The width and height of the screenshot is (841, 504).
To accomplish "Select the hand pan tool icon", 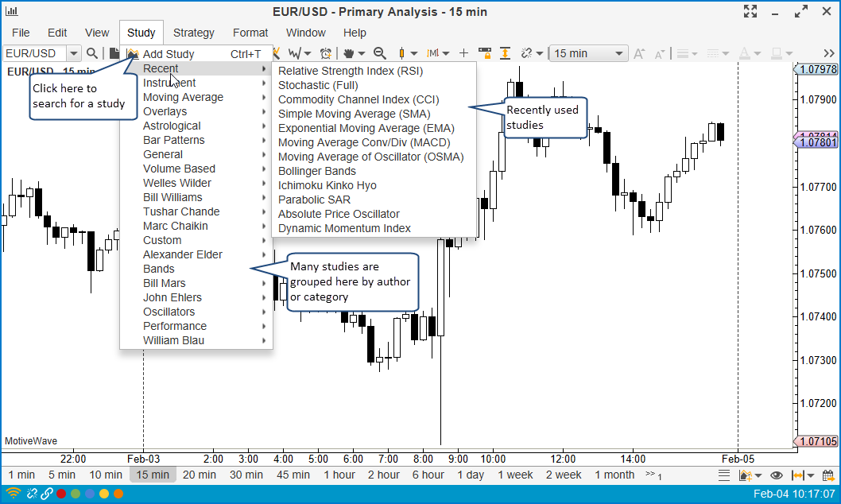I will click(x=349, y=53).
